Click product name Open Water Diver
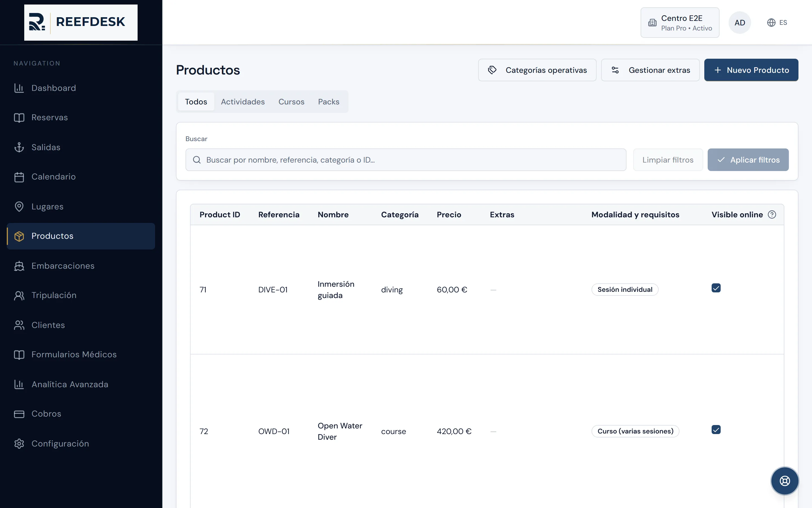The image size is (812, 508). [x=340, y=431]
